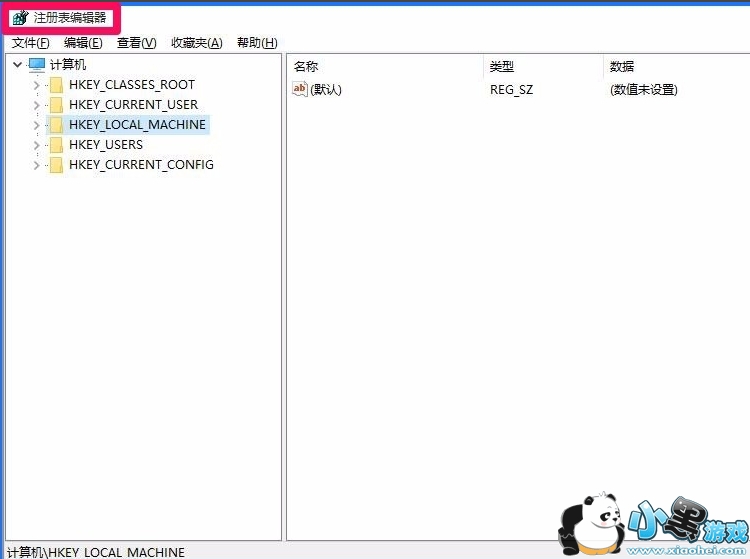Screen dimensions: 750x559
Task: Click the REG_SZ type cell
Action: click(x=511, y=90)
